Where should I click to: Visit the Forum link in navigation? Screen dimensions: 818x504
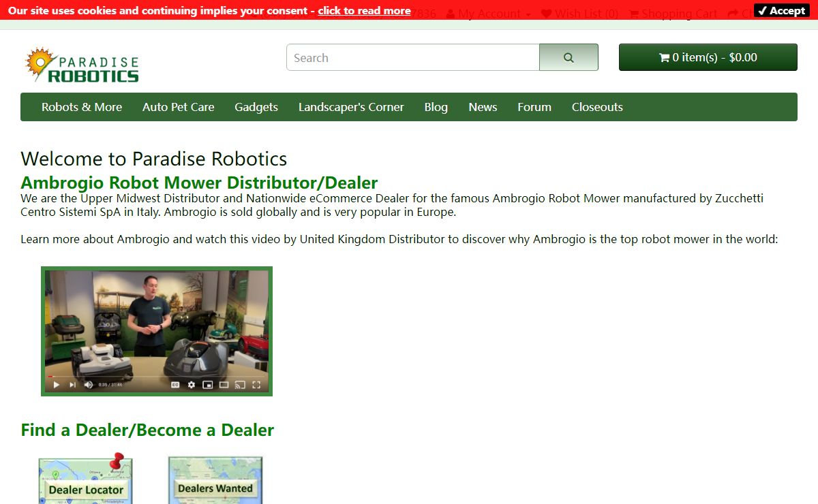534,107
